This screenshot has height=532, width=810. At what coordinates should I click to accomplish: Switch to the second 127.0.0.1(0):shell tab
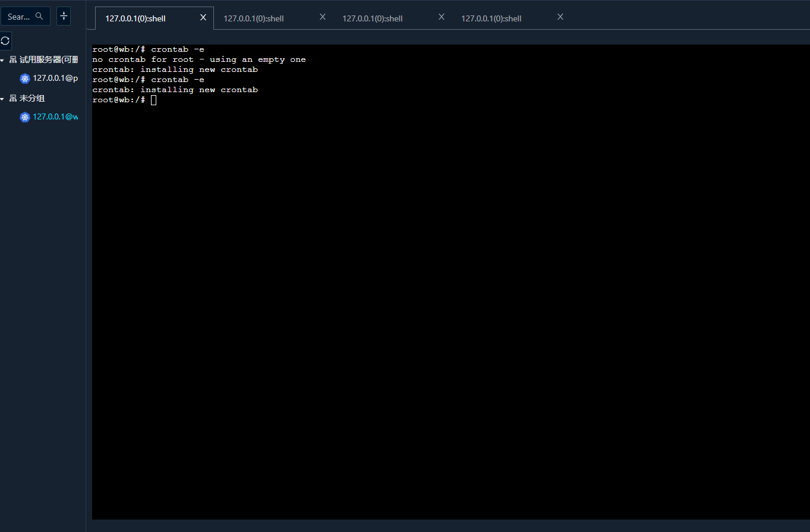coord(253,18)
